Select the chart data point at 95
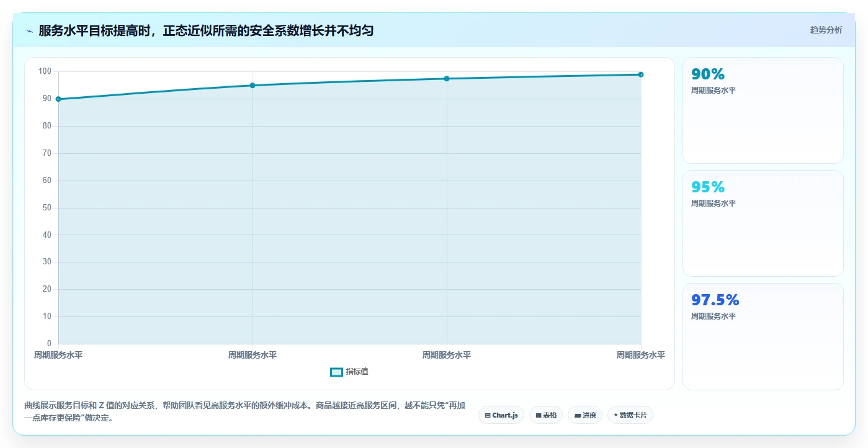 coord(253,86)
